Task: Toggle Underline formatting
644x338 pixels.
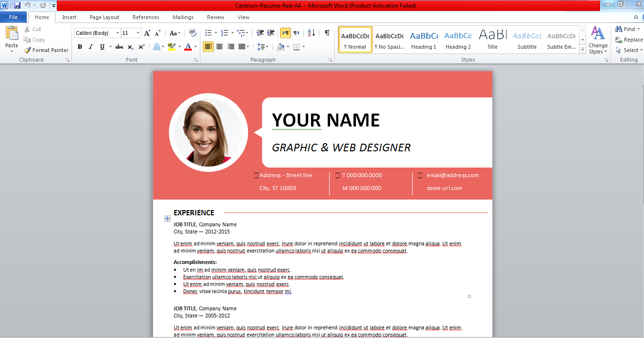Action: point(102,47)
